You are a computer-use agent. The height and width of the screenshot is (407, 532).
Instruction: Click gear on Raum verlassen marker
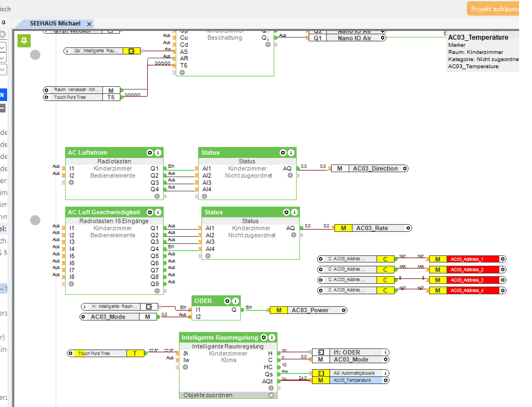tap(47, 90)
